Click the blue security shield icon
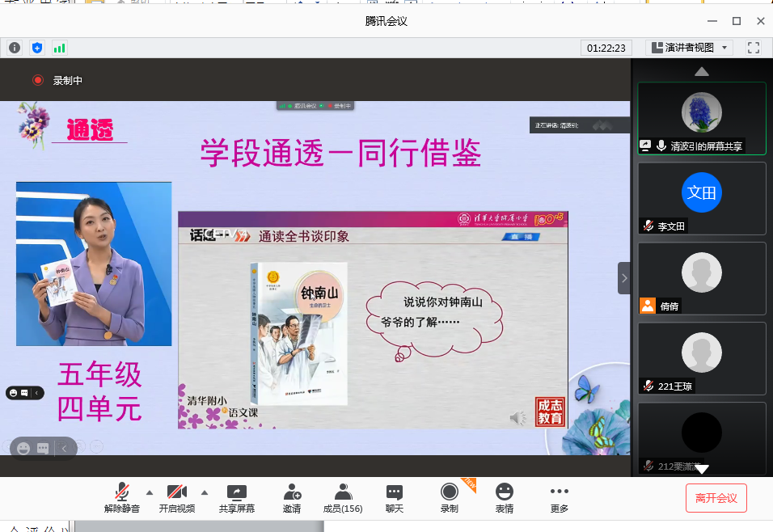The height and width of the screenshot is (532, 773). [37, 48]
